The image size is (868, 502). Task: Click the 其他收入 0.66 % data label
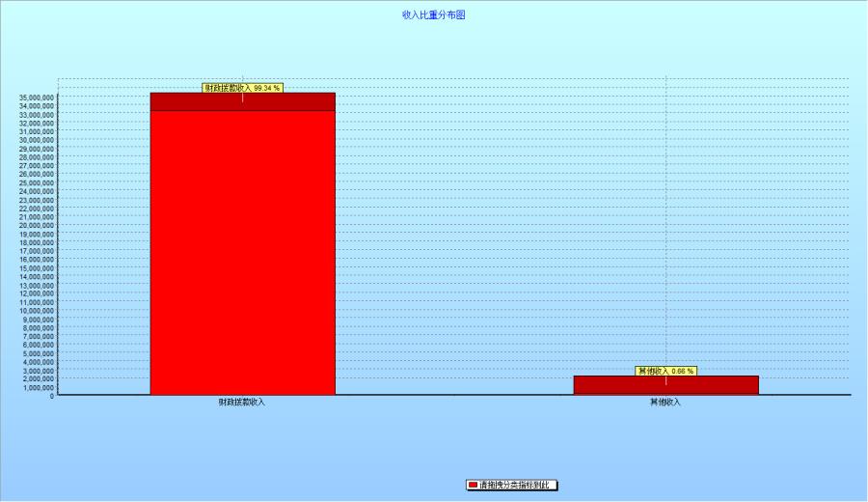(x=665, y=371)
